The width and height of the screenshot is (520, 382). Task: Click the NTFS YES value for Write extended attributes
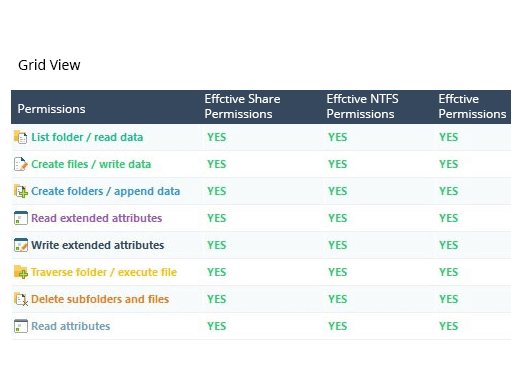pos(338,245)
